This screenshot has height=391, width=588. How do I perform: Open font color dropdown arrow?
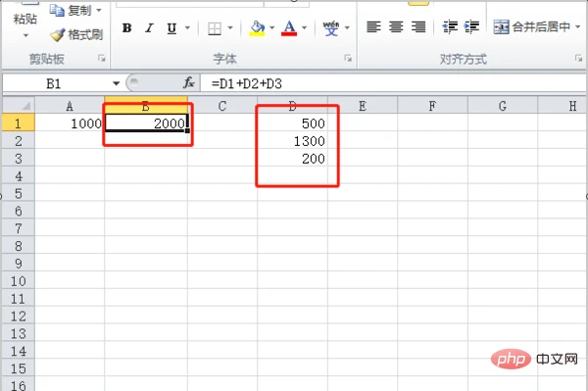[x=304, y=27]
